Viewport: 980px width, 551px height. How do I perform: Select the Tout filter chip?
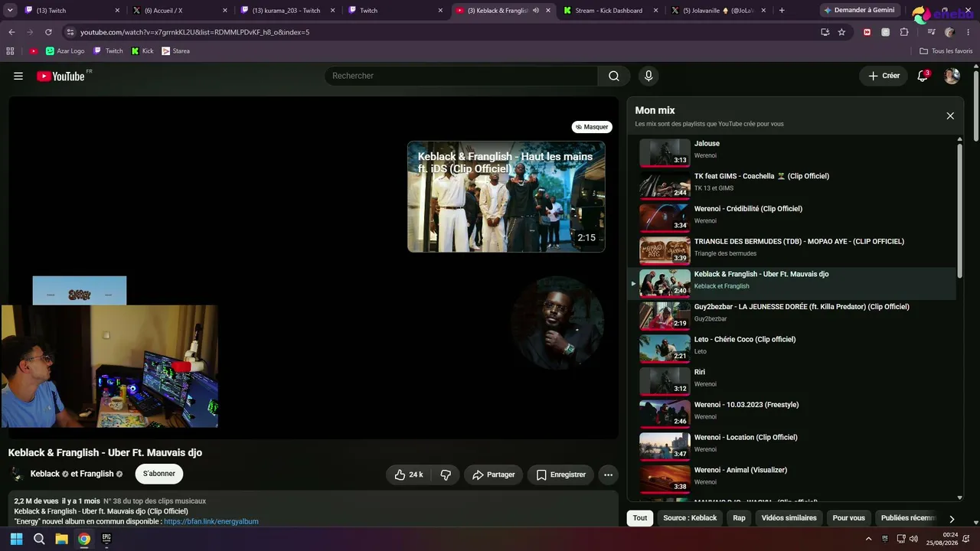(x=640, y=518)
